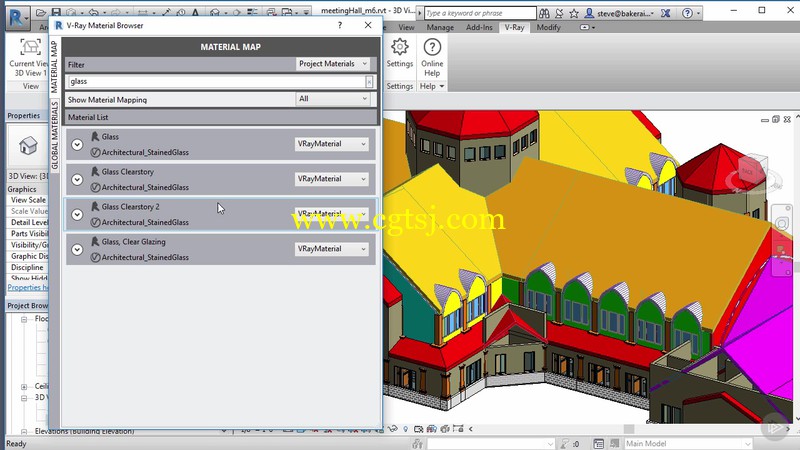800x450 pixels.
Task: Switch to the GLOBAL MATERIALS vertical tab
Action: click(x=55, y=135)
